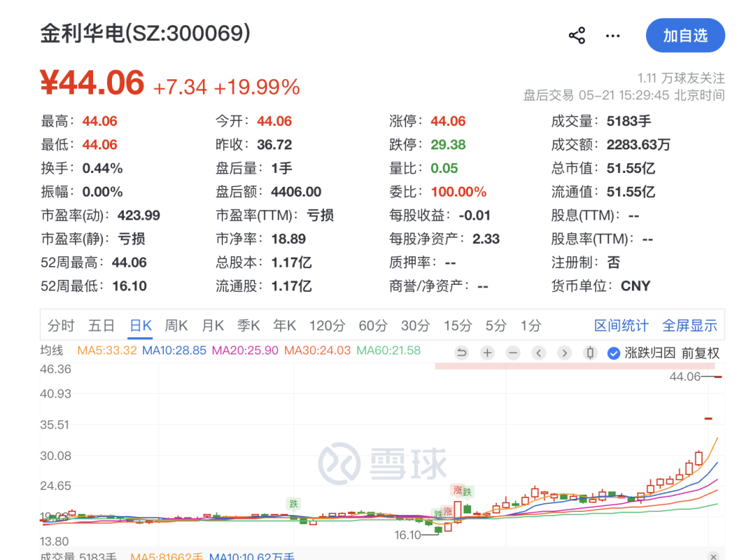Open the three-dot more options menu
The image size is (751, 560).
[613, 36]
